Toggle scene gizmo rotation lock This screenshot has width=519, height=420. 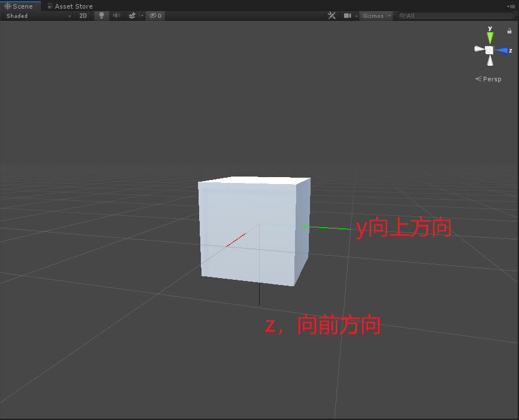click(x=509, y=31)
